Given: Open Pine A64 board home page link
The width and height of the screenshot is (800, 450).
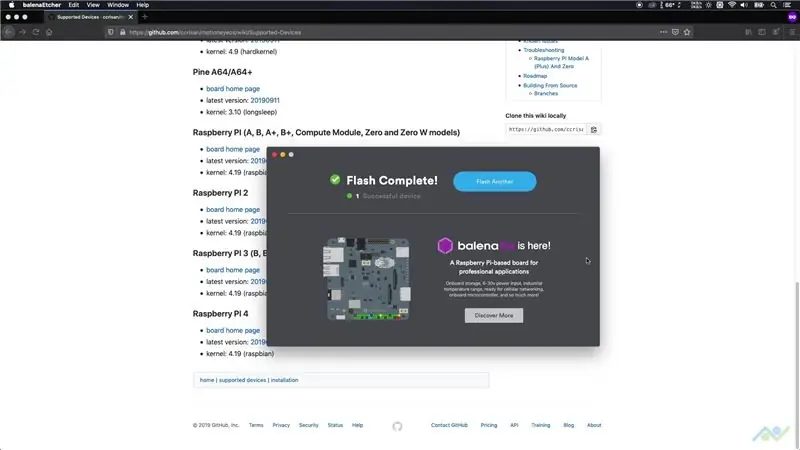Looking at the screenshot, I should [x=233, y=89].
